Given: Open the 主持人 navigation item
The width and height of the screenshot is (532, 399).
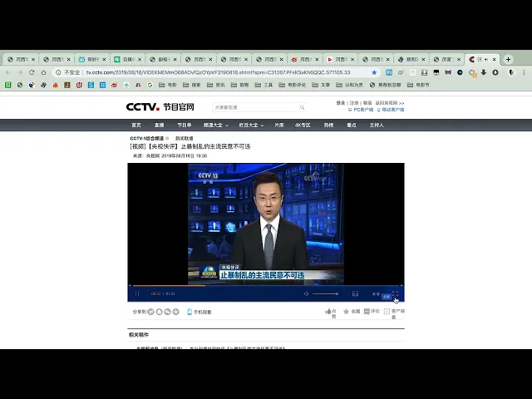Looking at the screenshot, I should click(x=377, y=126).
